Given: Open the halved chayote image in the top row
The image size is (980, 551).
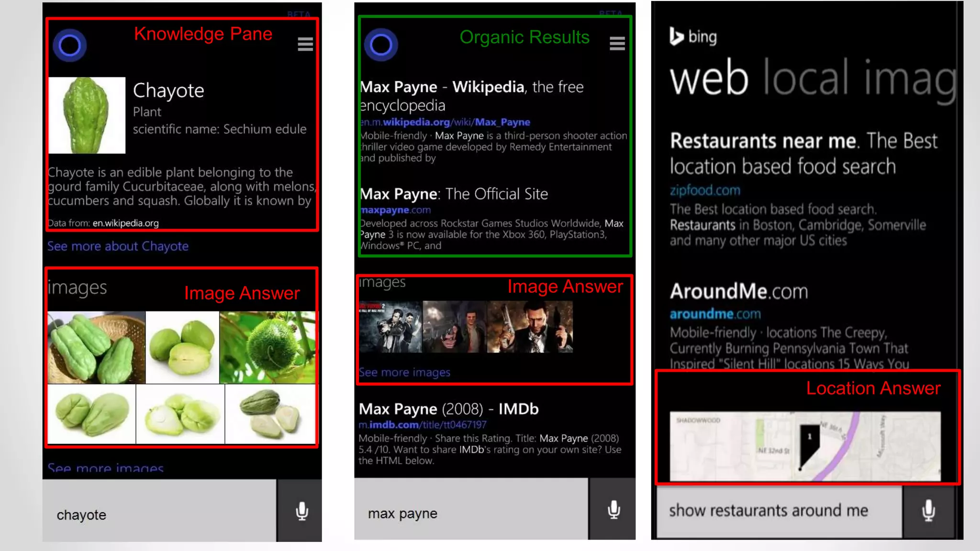Looking at the screenshot, I should [x=182, y=348].
